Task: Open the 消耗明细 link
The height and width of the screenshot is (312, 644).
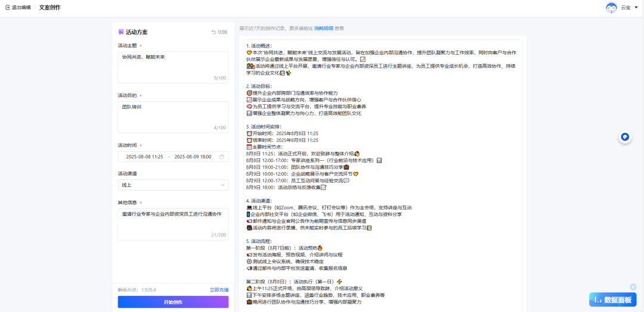Action: [x=324, y=28]
